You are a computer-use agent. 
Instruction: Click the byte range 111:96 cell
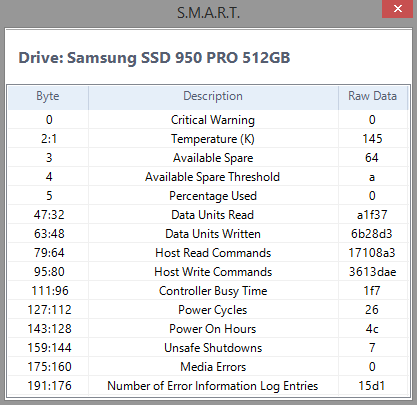click(49, 291)
